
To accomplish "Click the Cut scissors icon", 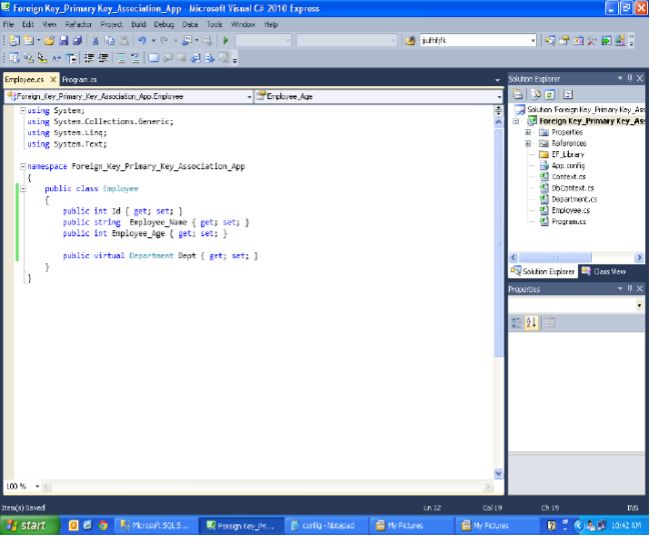I will (x=95, y=40).
